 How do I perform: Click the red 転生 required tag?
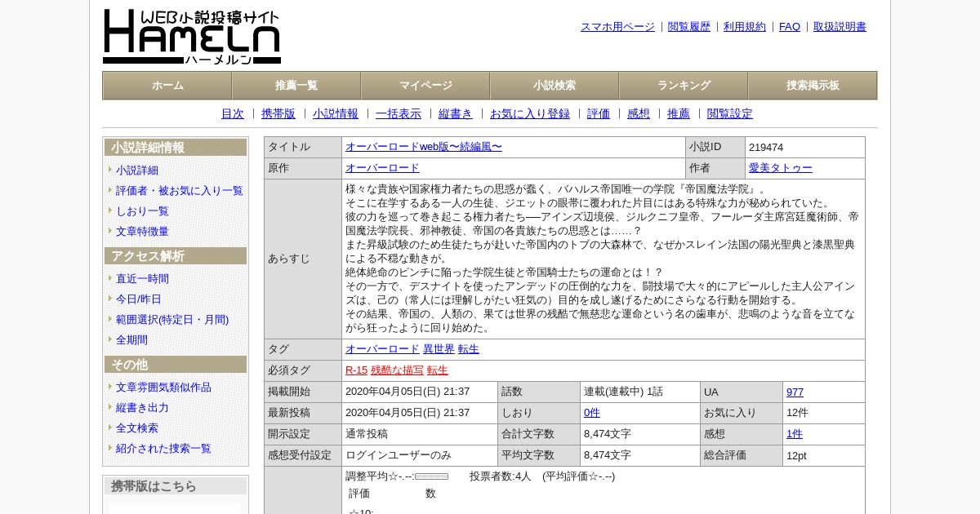coord(438,370)
